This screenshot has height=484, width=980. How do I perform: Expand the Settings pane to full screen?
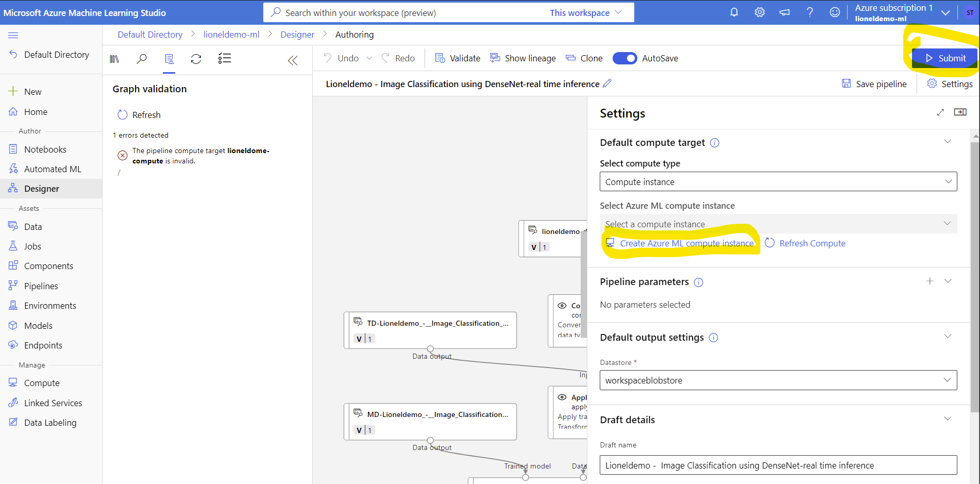click(x=940, y=112)
